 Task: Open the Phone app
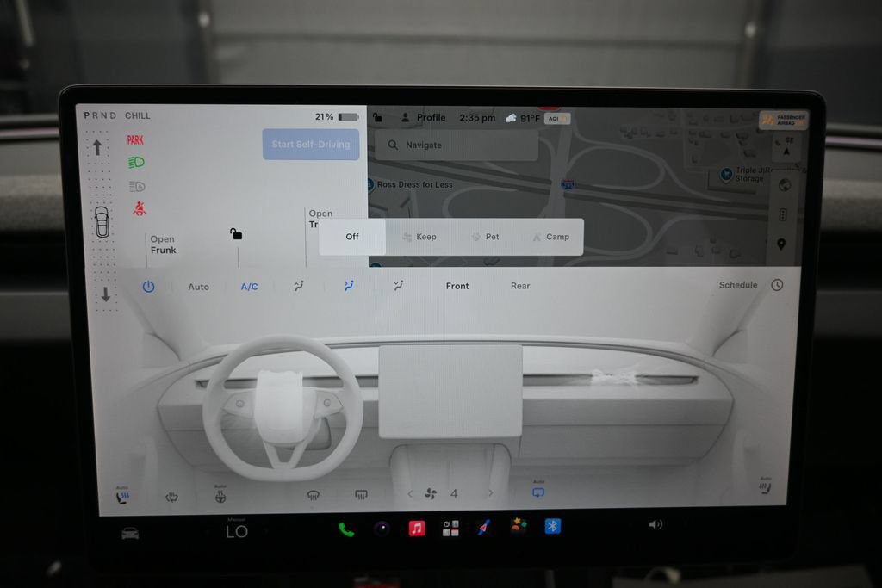(346, 529)
